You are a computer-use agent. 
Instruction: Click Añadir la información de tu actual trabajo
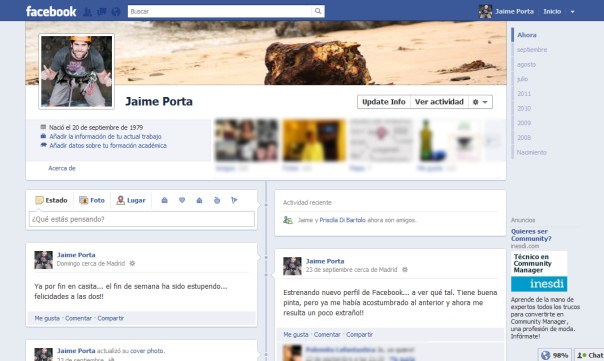(105, 136)
